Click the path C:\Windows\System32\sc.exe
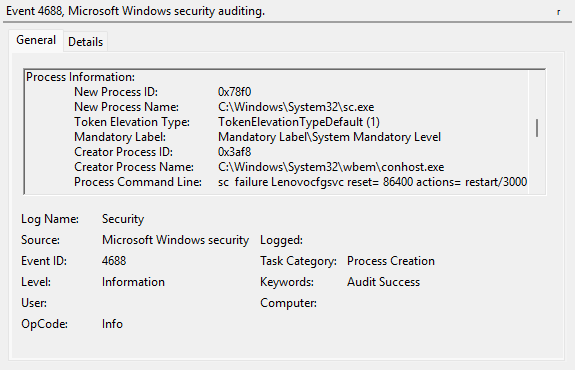575x370 pixels. pos(296,107)
